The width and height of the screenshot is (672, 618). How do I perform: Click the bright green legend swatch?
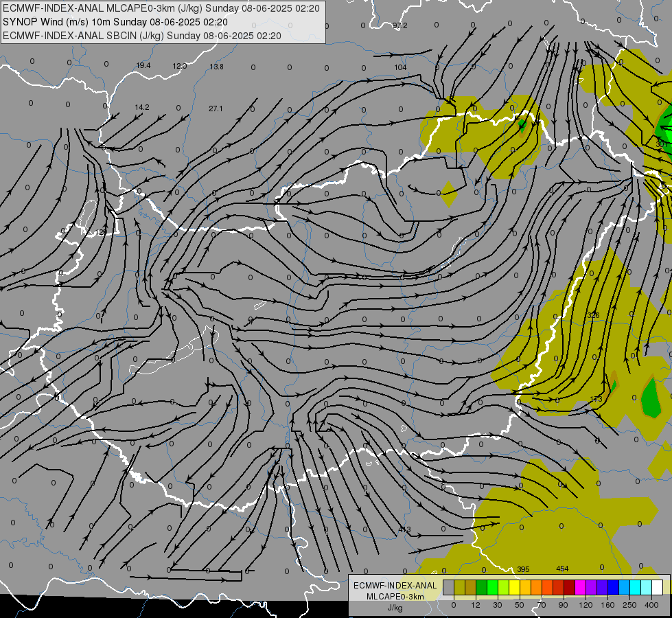pos(492,587)
